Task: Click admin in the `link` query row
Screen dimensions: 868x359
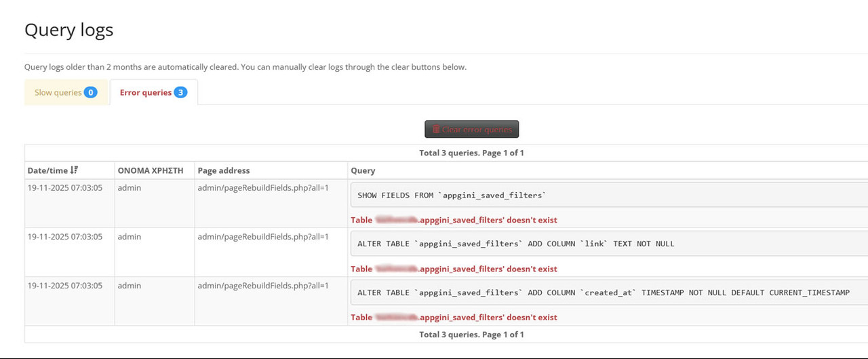Action: (130, 236)
